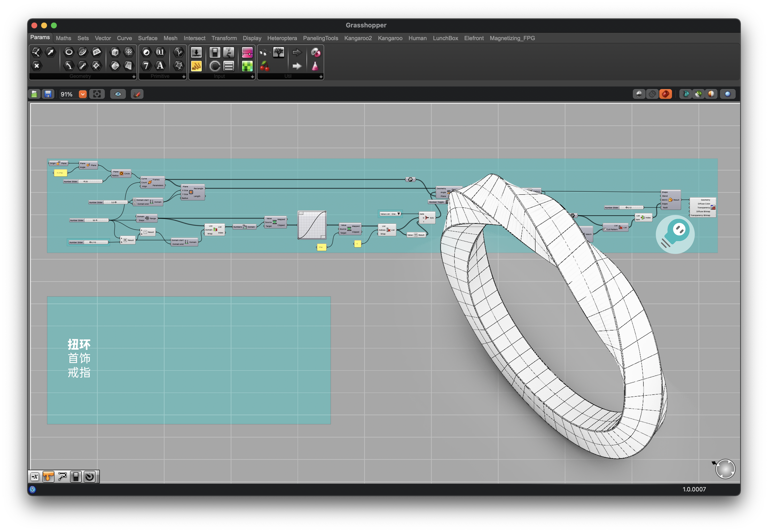Pick the Cherry Picker utility icon

(264, 66)
